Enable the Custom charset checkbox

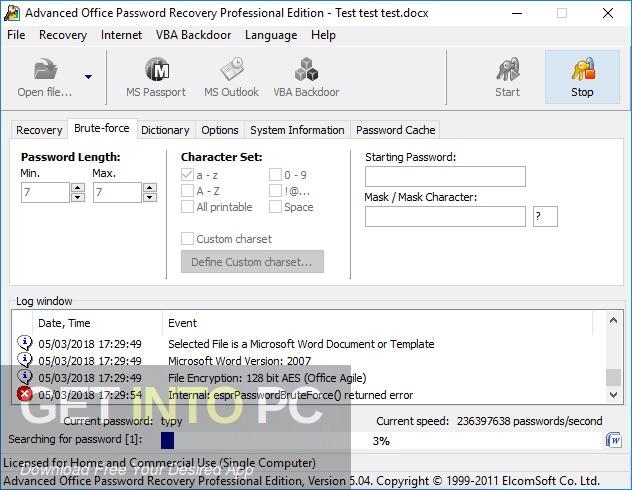tap(187, 239)
